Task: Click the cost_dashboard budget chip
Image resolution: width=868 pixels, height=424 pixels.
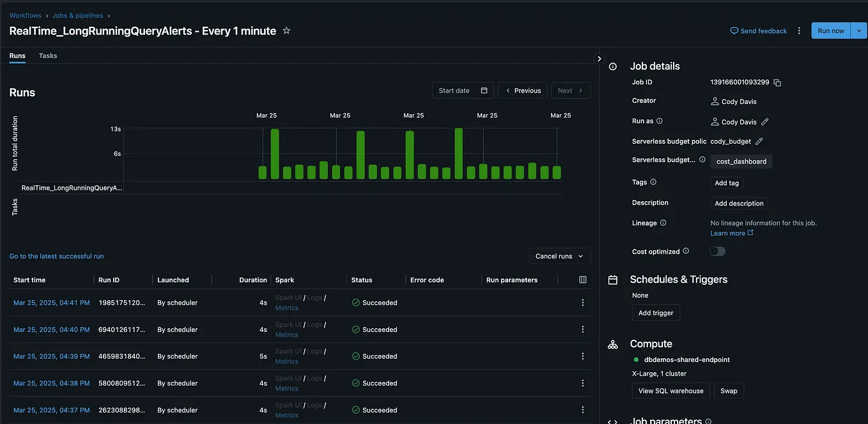Action: 741,161
